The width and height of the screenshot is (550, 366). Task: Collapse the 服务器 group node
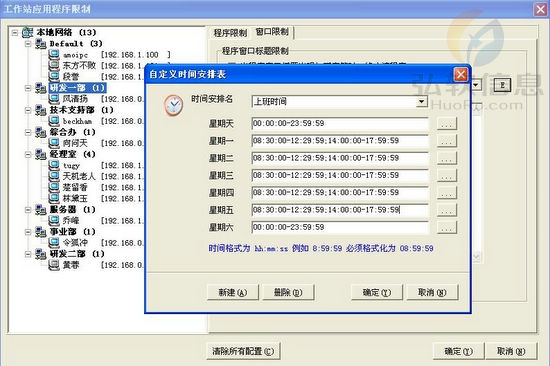[x=28, y=209]
